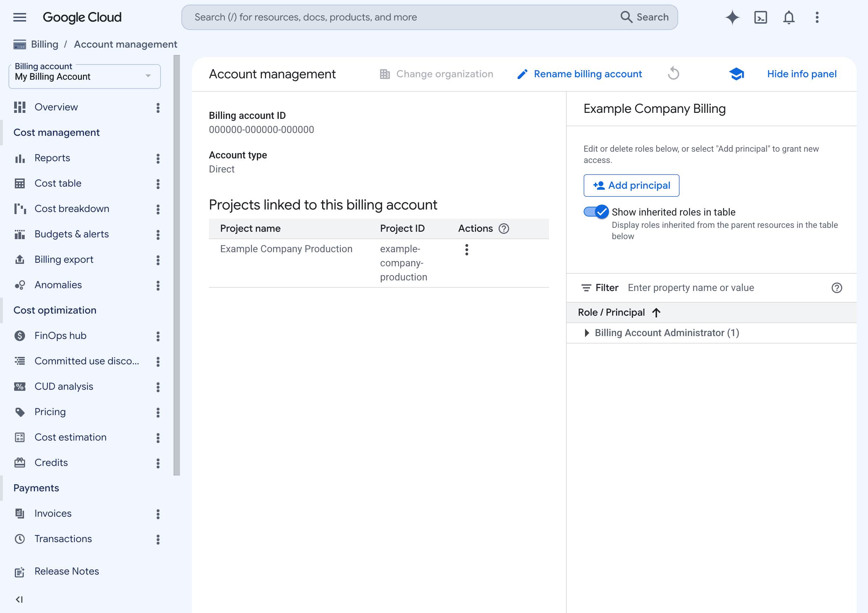This screenshot has width=868, height=613.
Task: Open more options for Pricing
Action: coord(158,412)
